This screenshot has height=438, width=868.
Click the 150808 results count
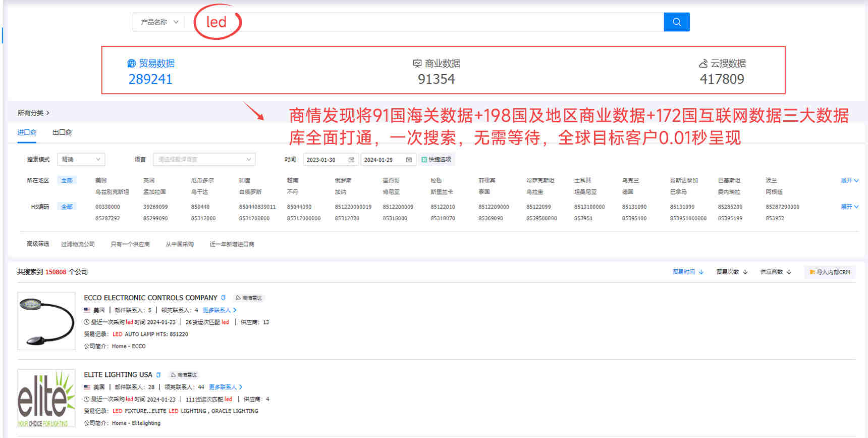click(56, 272)
